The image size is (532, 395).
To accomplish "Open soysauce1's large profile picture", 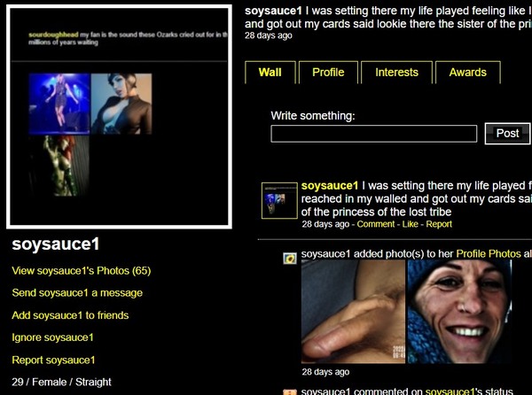I will click(119, 117).
